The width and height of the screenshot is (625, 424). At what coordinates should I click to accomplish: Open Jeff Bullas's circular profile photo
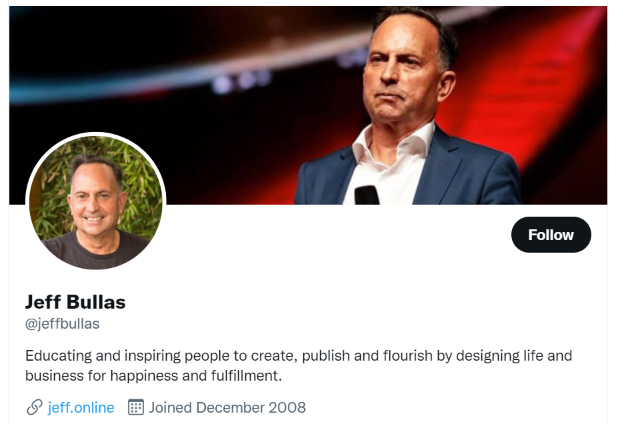click(96, 203)
